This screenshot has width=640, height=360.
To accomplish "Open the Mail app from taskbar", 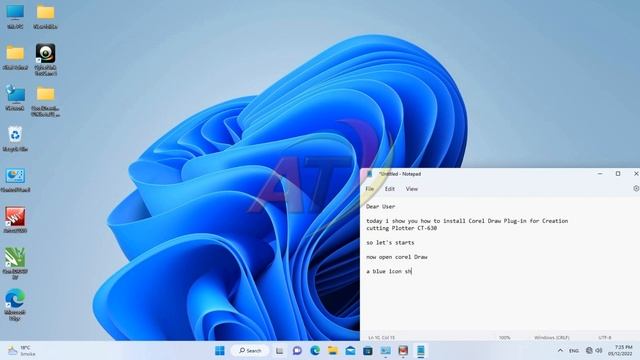I will coord(350,351).
